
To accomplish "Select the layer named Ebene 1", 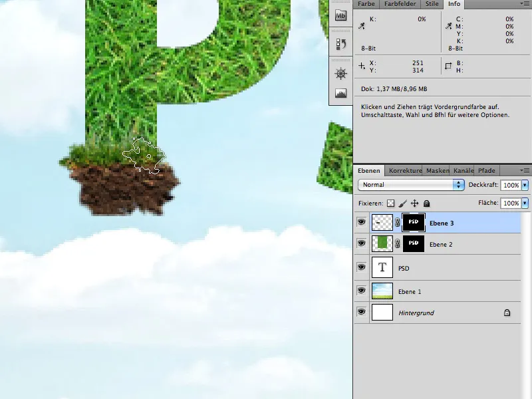I will pos(410,292).
